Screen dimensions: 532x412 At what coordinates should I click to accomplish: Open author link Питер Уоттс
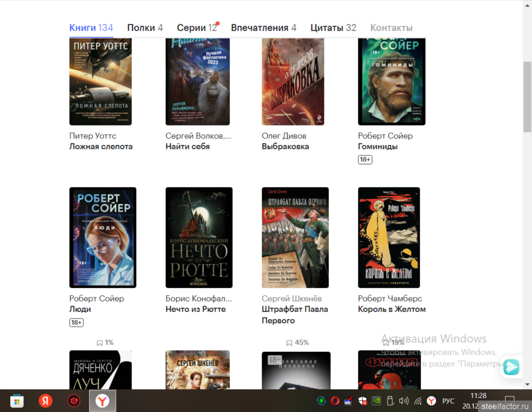tap(93, 136)
